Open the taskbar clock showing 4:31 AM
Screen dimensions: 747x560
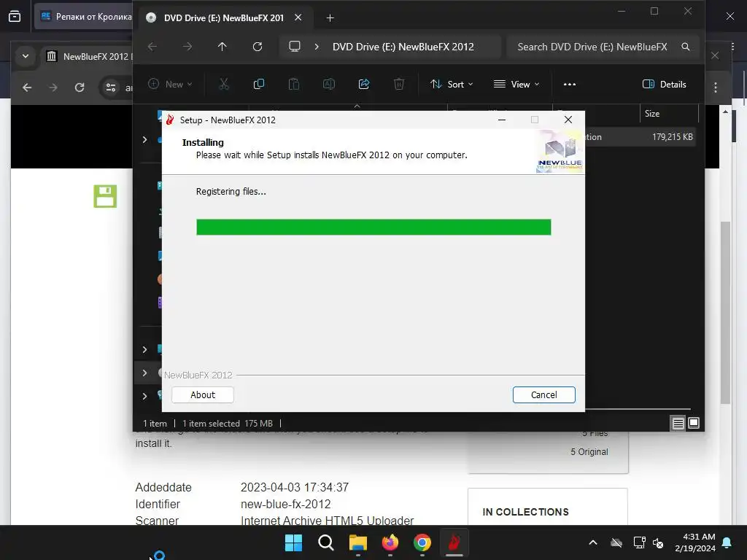[695, 542]
